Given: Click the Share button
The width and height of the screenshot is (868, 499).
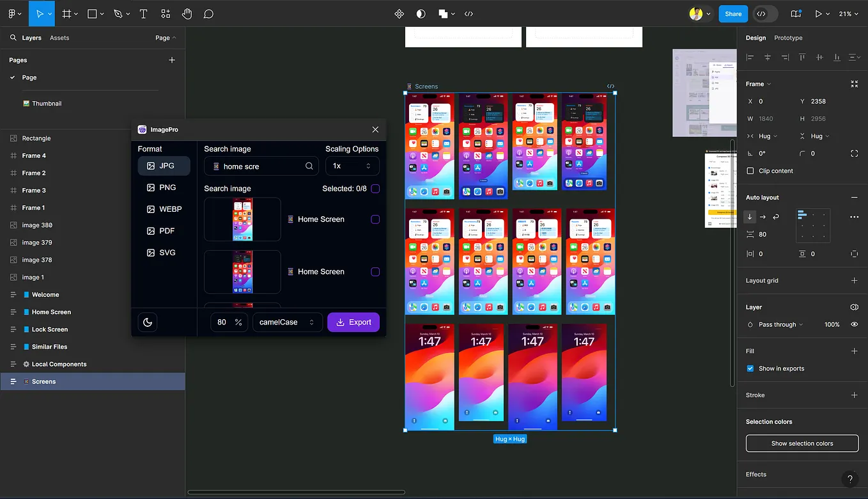Looking at the screenshot, I should coord(733,13).
